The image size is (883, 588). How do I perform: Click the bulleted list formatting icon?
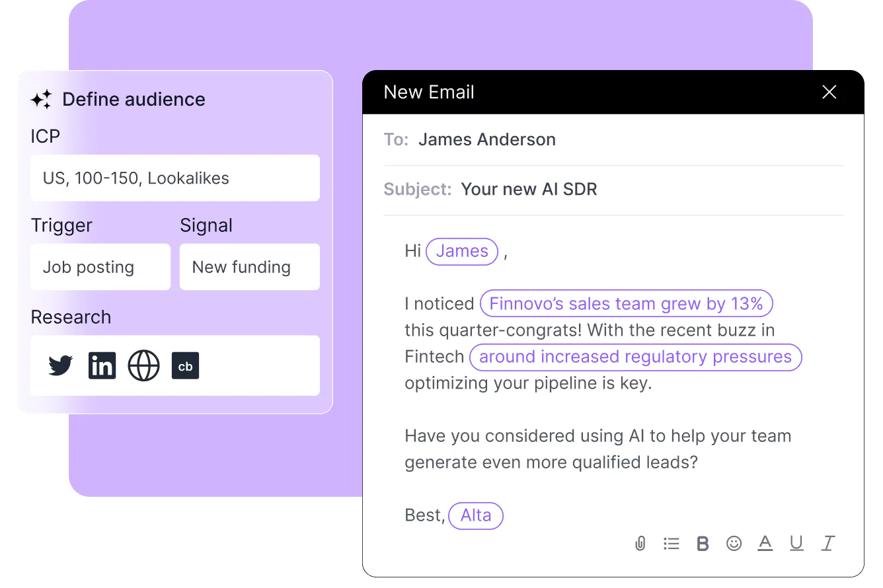point(672,543)
